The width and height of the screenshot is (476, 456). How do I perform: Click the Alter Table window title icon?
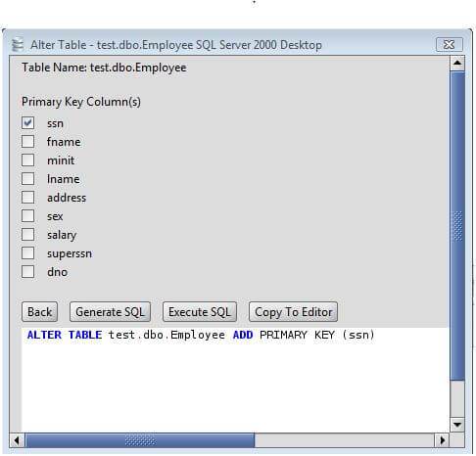tap(18, 45)
